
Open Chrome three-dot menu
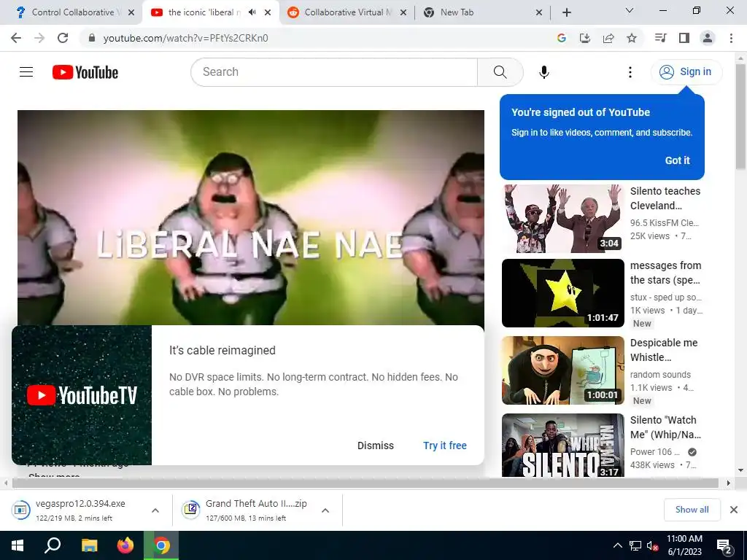[x=731, y=38]
